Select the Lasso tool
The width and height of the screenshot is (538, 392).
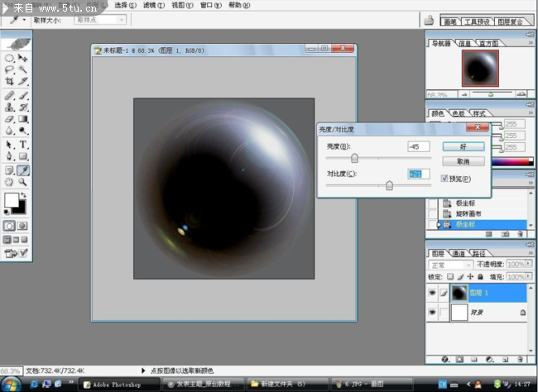9,70
